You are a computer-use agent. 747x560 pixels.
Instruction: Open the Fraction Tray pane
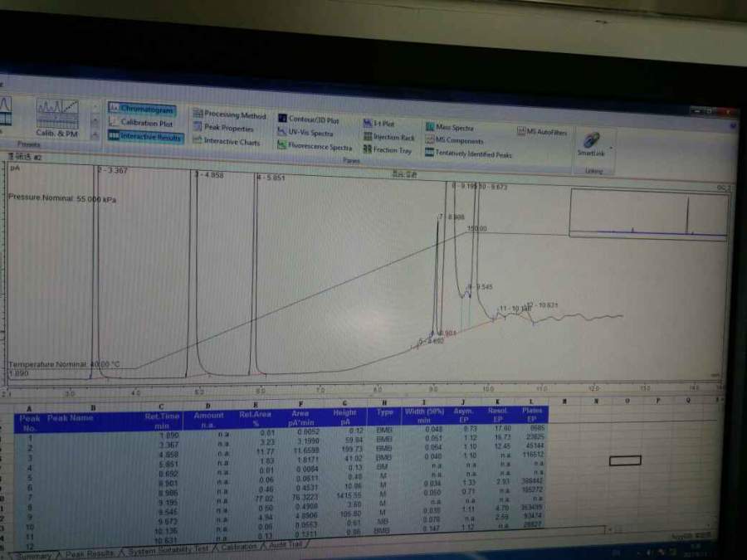point(388,150)
